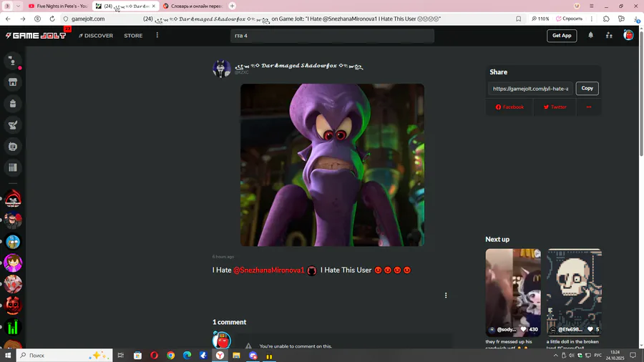Open the Windows Start menu
Image resolution: width=644 pixels, height=362 pixels.
[8, 355]
